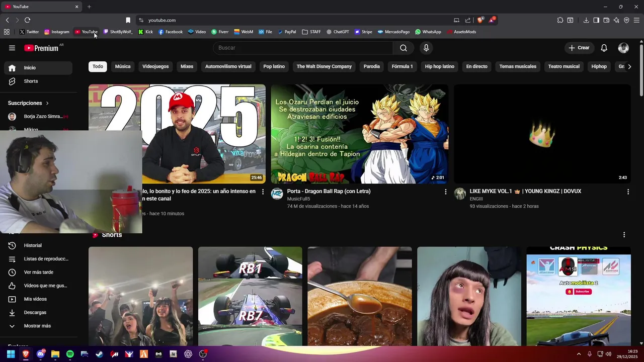Open the Shorts section options menu
The width and height of the screenshot is (644, 362).
624,235
